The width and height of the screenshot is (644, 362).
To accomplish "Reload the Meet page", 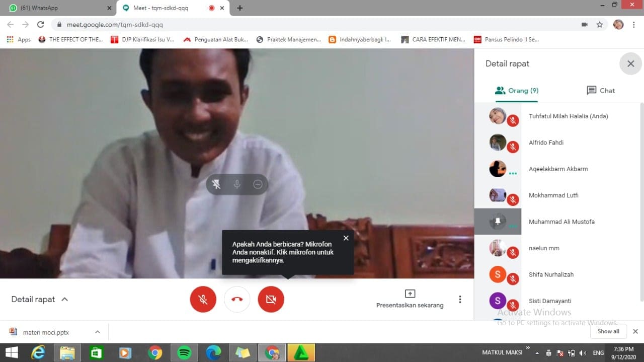I will [41, 24].
